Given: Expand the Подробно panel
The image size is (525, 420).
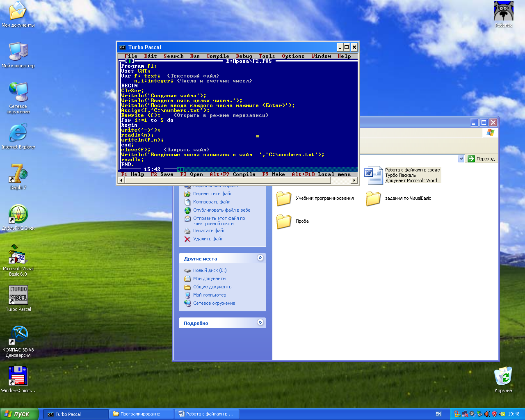Looking at the screenshot, I should pos(260,322).
